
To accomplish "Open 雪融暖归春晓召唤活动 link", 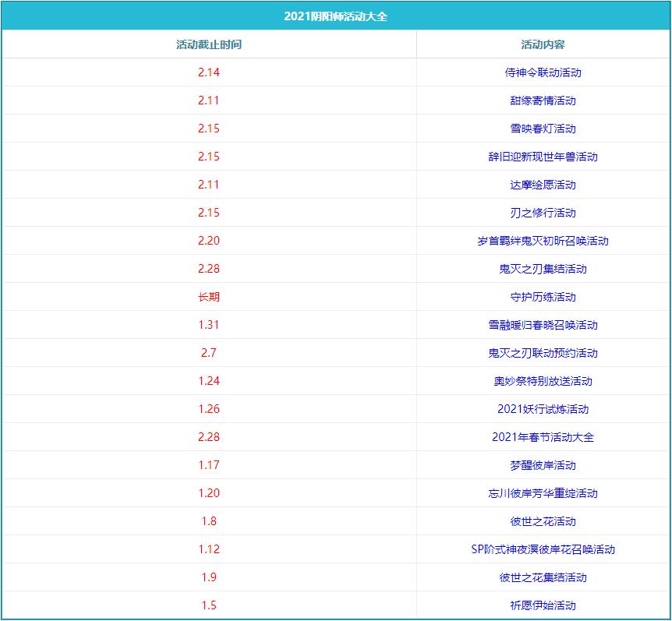I will [x=543, y=325].
